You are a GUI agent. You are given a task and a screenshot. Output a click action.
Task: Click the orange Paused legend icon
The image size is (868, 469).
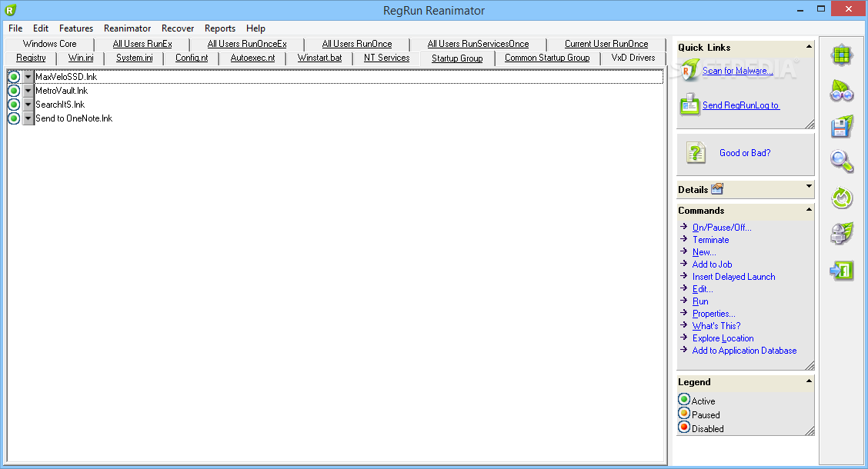[x=684, y=413]
